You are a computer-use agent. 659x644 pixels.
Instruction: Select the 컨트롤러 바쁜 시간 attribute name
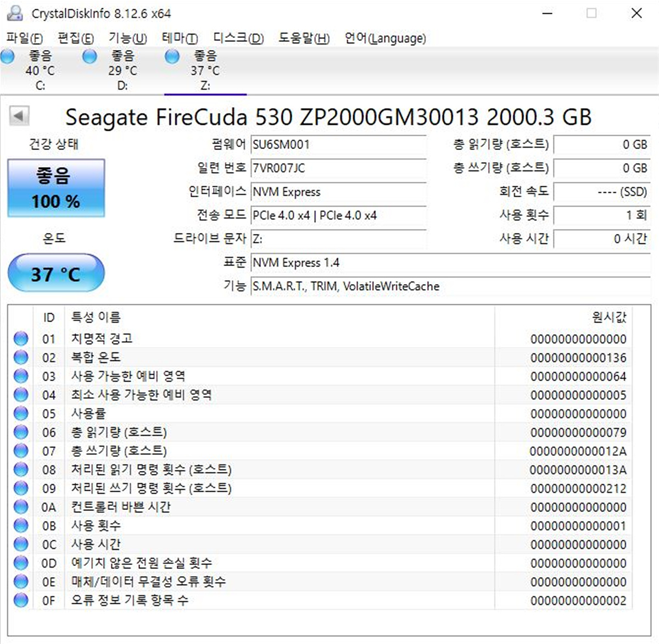[121, 507]
